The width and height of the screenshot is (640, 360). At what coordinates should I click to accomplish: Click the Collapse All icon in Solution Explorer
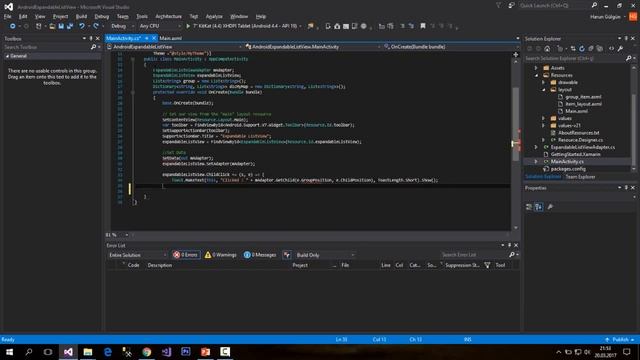point(591,49)
